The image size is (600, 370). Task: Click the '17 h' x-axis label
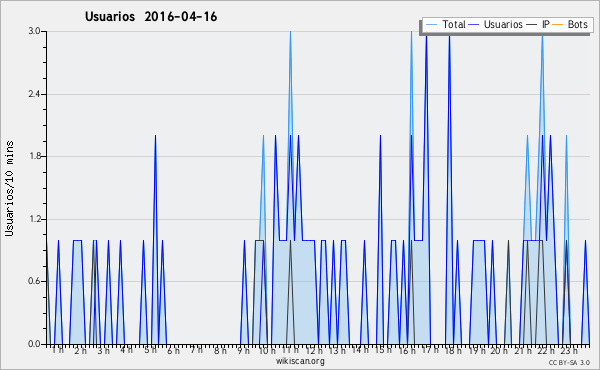click(430, 350)
